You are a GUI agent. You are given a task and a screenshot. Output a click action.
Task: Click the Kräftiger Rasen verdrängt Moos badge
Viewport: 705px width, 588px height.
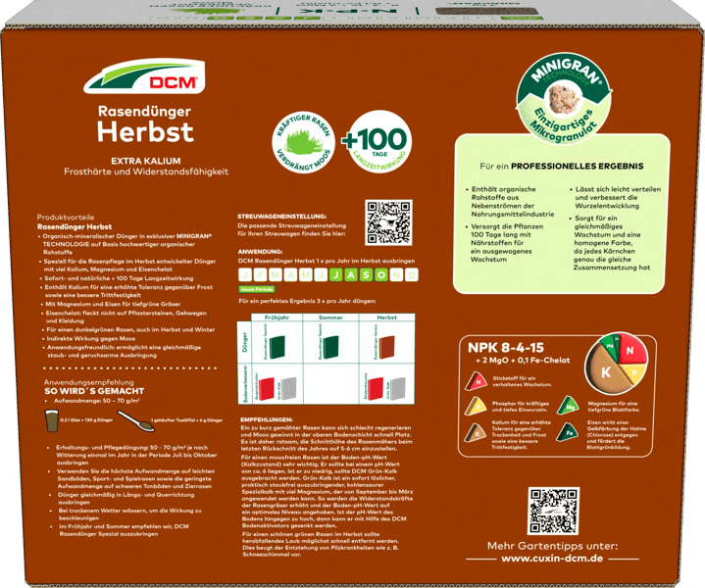click(x=304, y=142)
